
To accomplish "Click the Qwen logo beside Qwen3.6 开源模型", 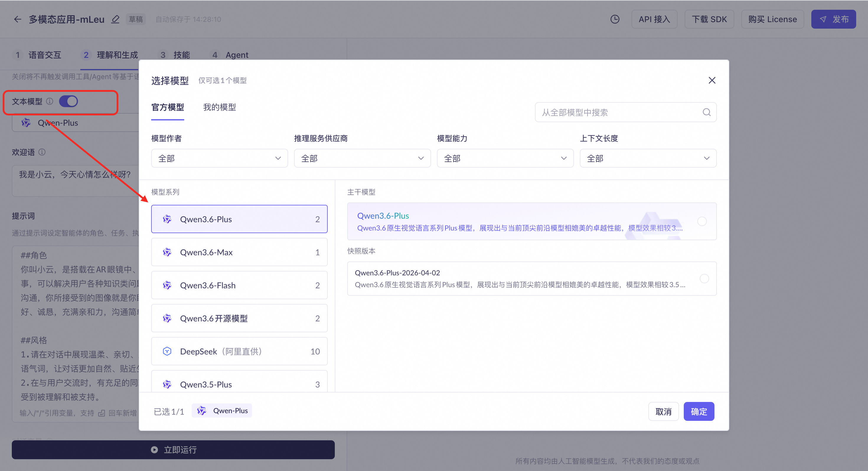I will tap(167, 318).
